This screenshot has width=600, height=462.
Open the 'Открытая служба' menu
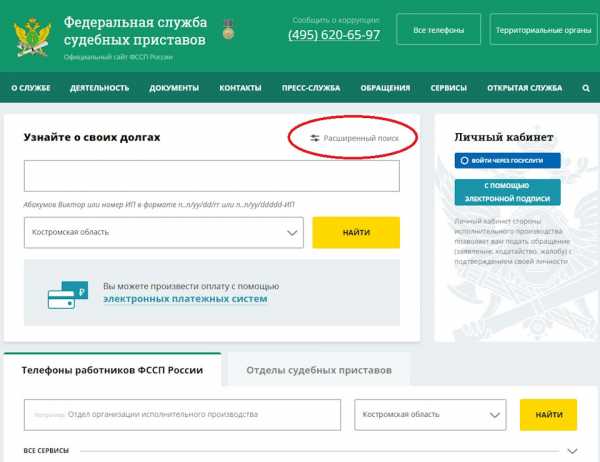click(525, 88)
